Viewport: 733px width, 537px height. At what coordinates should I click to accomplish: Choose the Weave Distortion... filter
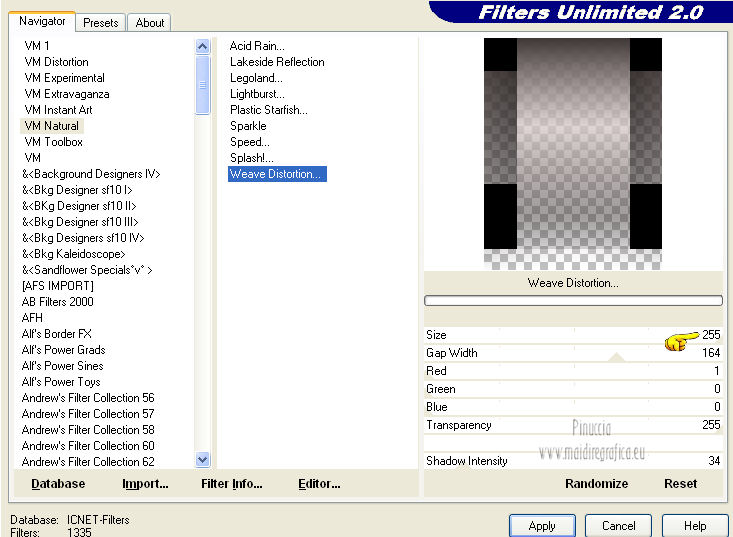click(x=277, y=174)
